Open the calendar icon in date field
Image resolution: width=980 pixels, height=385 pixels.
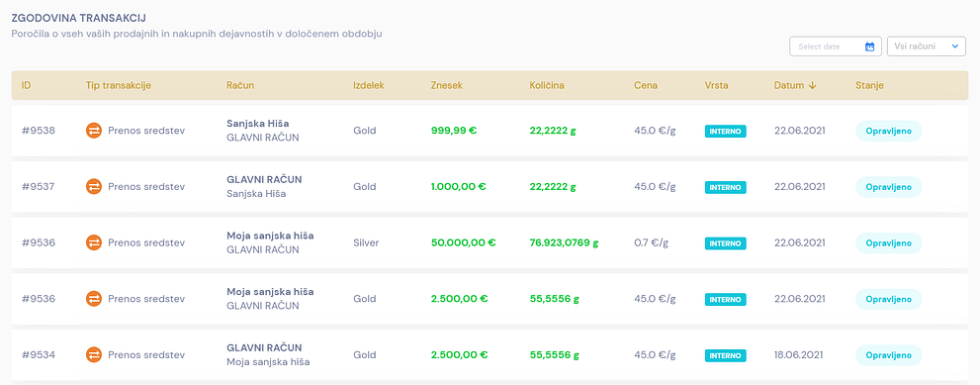point(869,47)
